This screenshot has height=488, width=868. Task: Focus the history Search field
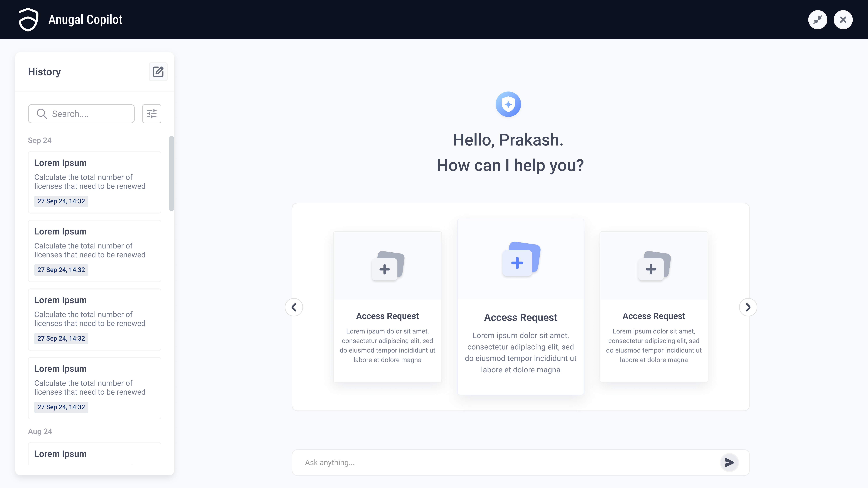[x=81, y=114]
